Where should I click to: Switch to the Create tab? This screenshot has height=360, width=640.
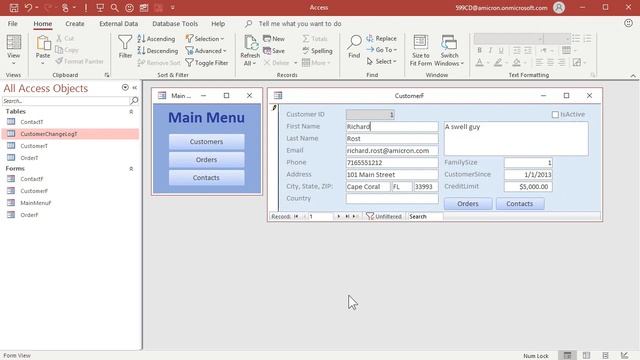pyautogui.click(x=75, y=24)
